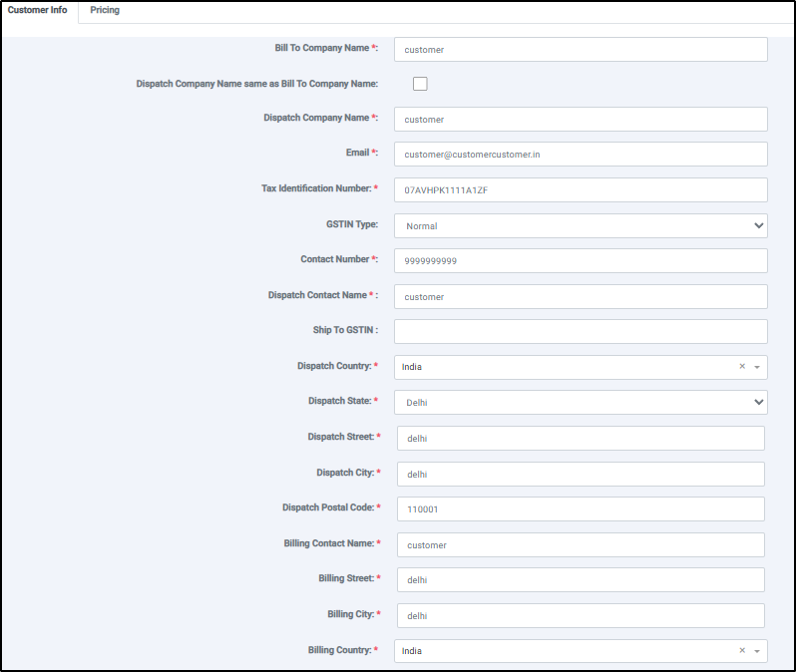Focus the Dispatch Company Name field
The height and width of the screenshot is (672, 796).
581,120
